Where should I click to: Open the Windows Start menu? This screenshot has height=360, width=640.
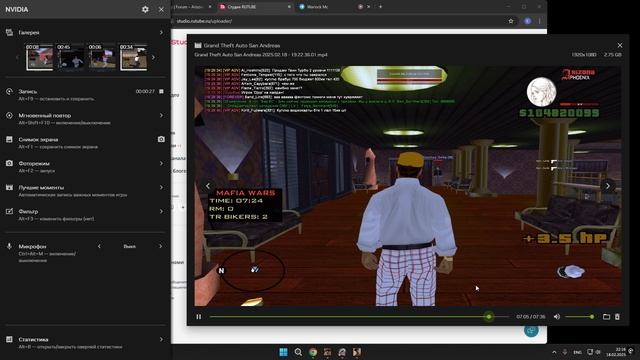click(x=283, y=352)
